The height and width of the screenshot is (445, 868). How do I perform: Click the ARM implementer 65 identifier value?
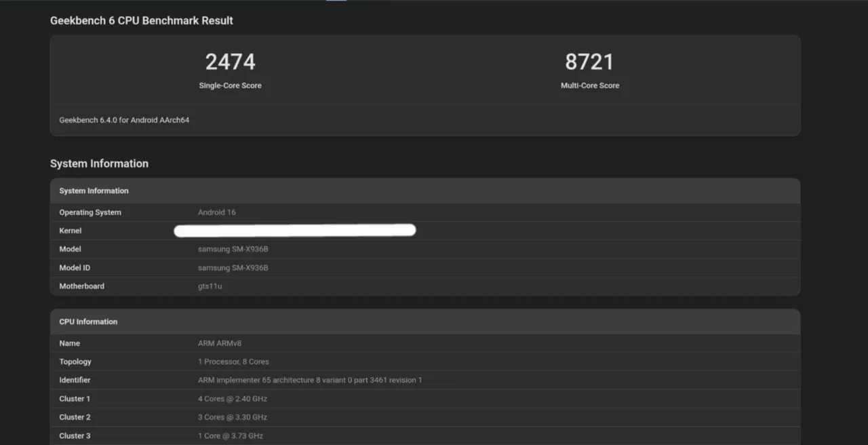click(x=310, y=380)
